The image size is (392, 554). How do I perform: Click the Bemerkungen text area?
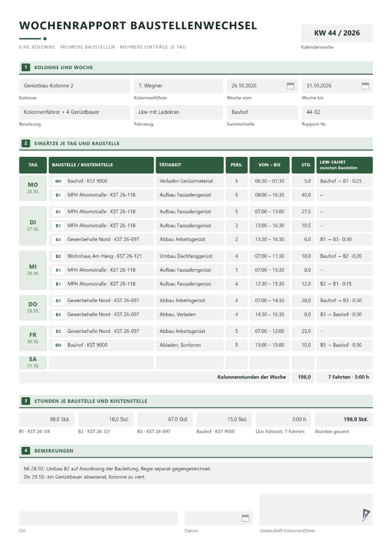pos(196,473)
